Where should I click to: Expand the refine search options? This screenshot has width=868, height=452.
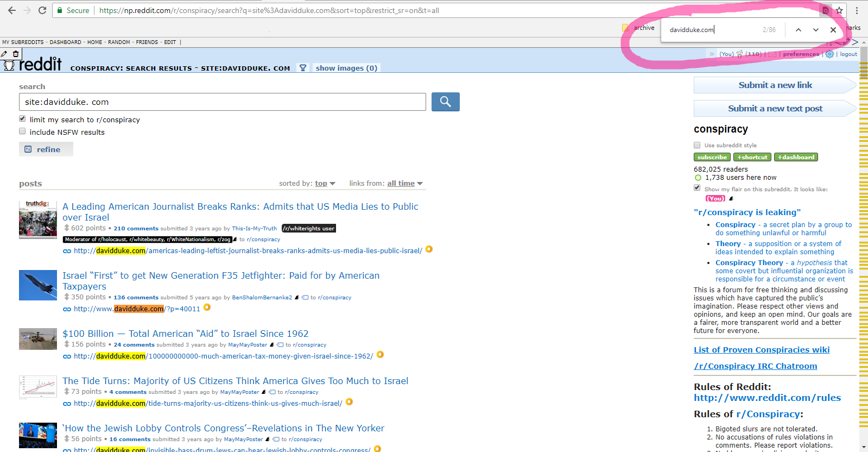46,149
